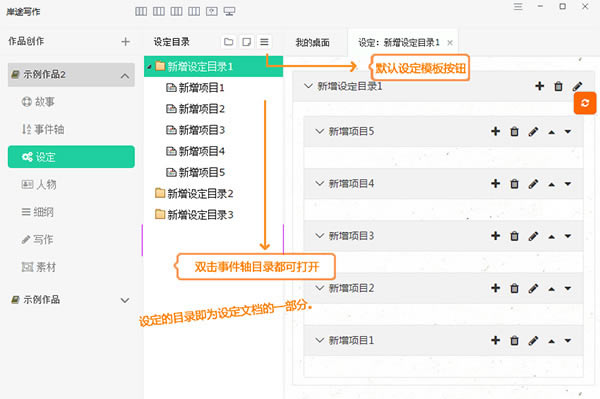Collapse 新增项目5 section chevron
Image resolution: width=600 pixels, height=399 pixels.
(320, 131)
